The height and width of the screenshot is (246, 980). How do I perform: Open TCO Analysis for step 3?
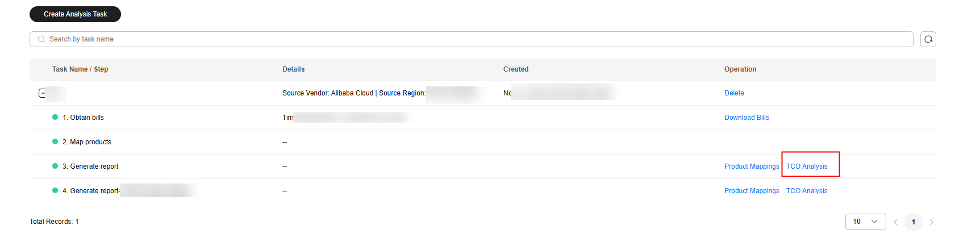(x=807, y=166)
